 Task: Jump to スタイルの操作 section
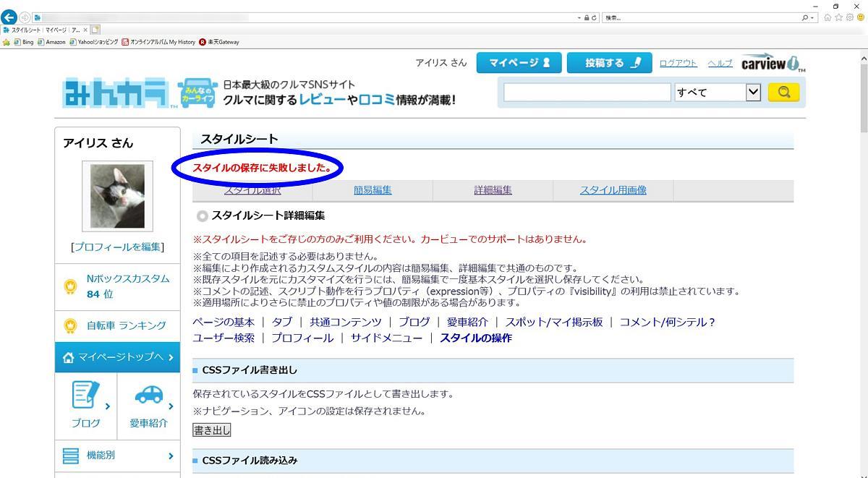pos(475,338)
